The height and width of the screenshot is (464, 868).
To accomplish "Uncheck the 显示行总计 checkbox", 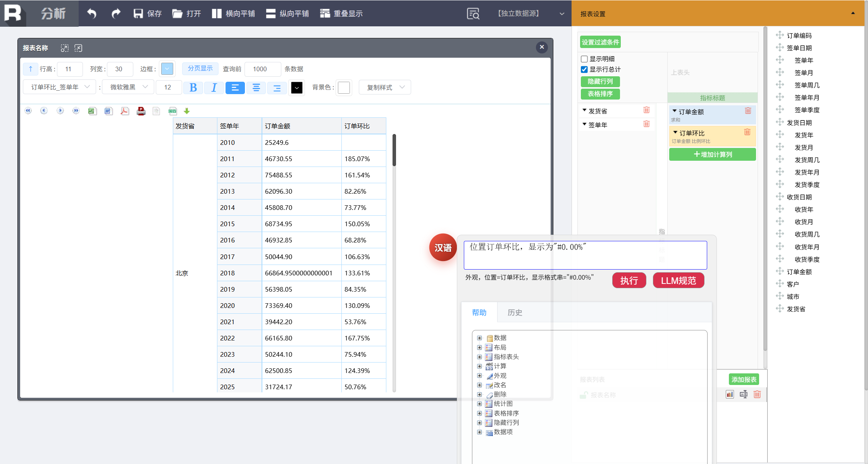I will coord(584,69).
